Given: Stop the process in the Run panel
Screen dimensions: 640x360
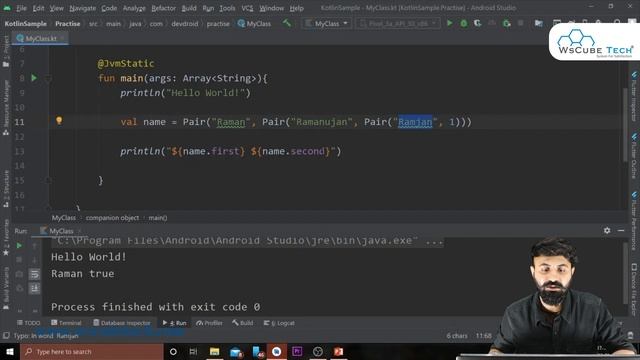Looking at the screenshot, I should pyautogui.click(x=19, y=260).
